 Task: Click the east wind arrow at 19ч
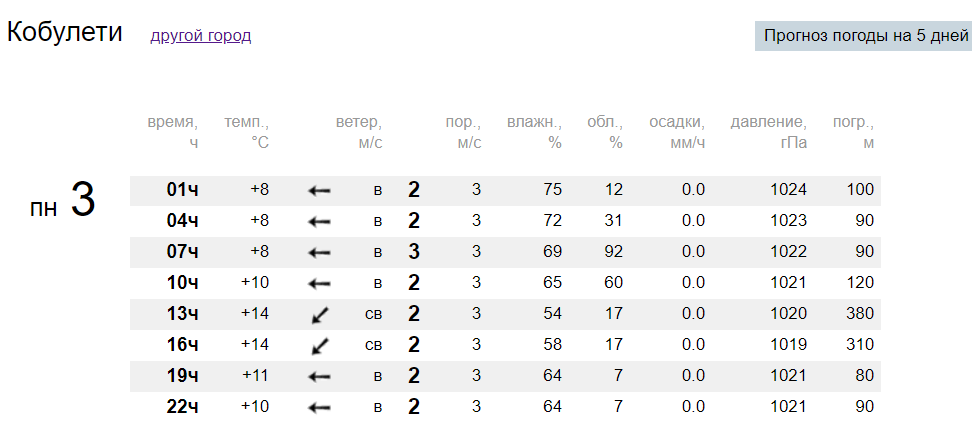[319, 377]
